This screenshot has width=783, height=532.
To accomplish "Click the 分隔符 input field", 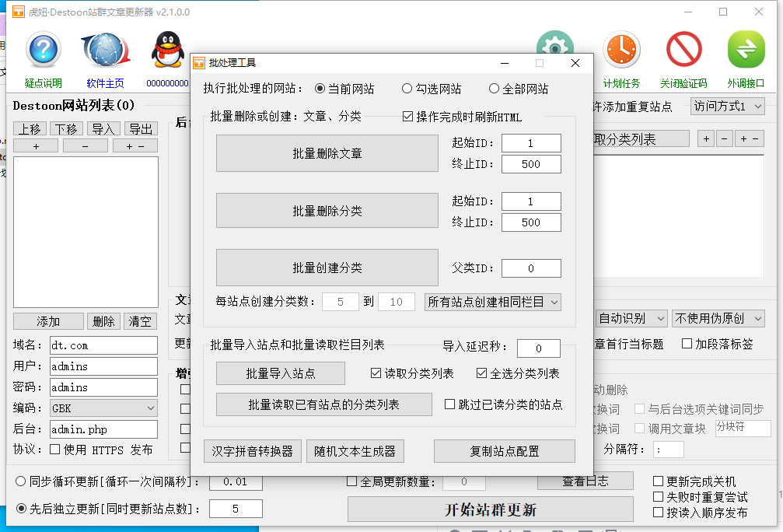I will click(x=668, y=450).
